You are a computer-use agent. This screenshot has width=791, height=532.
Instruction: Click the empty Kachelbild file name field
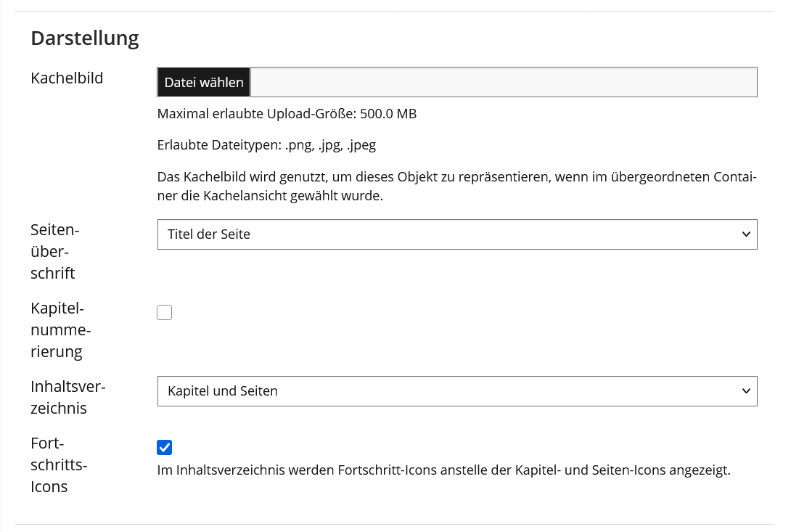504,83
